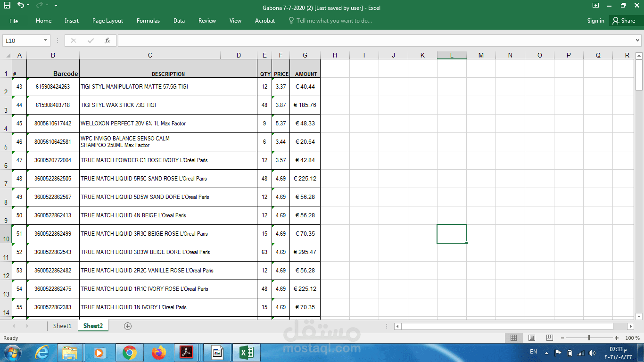Add a new sheet with plus icon
The height and width of the screenshot is (362, 644).
pyautogui.click(x=127, y=326)
